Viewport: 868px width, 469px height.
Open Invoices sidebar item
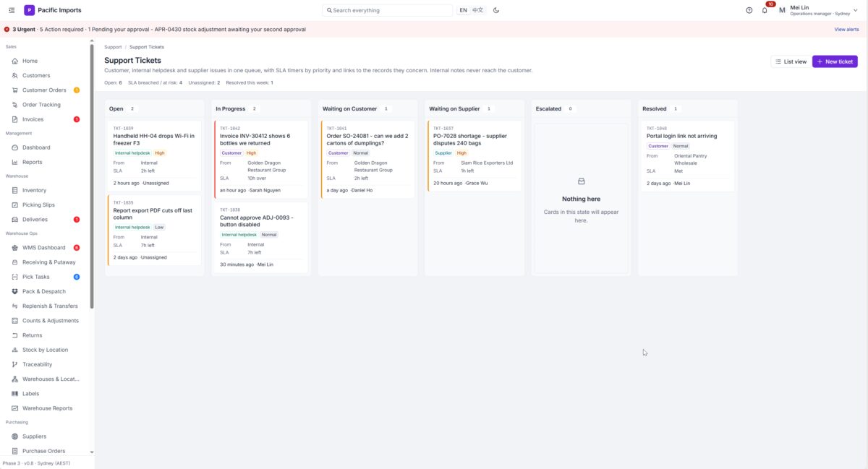[x=46, y=119]
